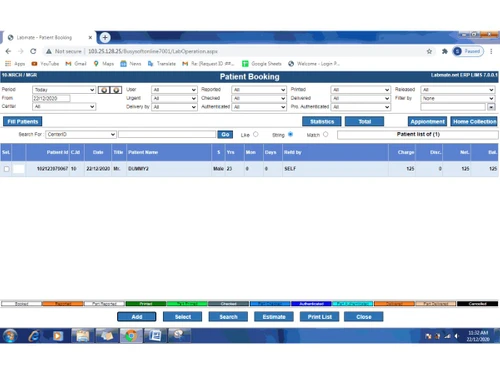Switch to Chrome in the taskbar
The width and height of the screenshot is (500, 375).
click(x=131, y=336)
